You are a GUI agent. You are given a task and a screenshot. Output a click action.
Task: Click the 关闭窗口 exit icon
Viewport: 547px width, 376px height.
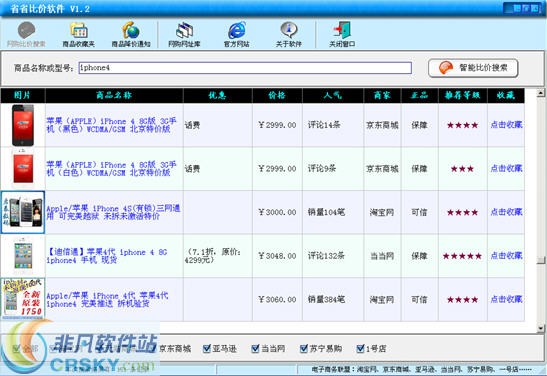click(342, 34)
